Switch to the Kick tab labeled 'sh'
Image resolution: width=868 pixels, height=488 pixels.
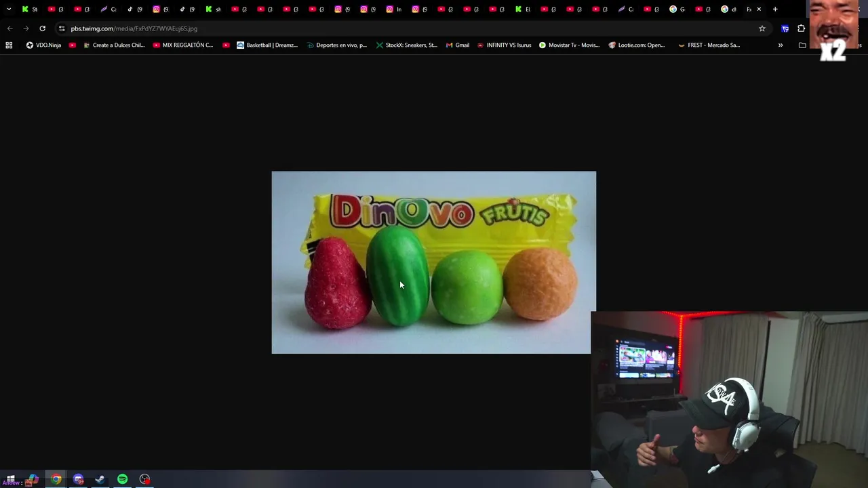(x=213, y=9)
